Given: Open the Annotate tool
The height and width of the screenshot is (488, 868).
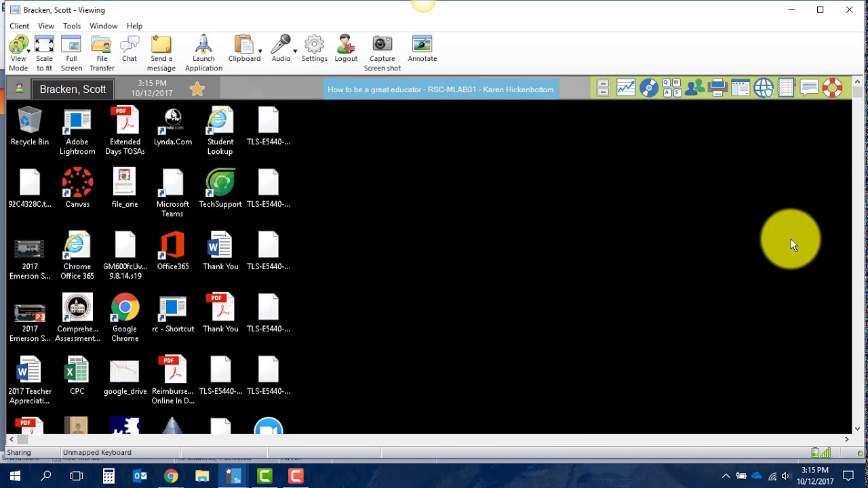Looking at the screenshot, I should 422,49.
